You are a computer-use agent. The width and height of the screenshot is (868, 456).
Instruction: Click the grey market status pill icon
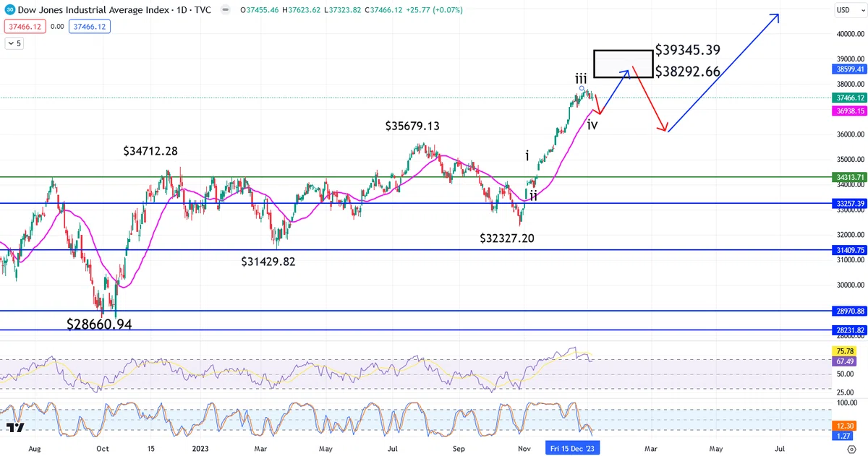click(x=226, y=10)
